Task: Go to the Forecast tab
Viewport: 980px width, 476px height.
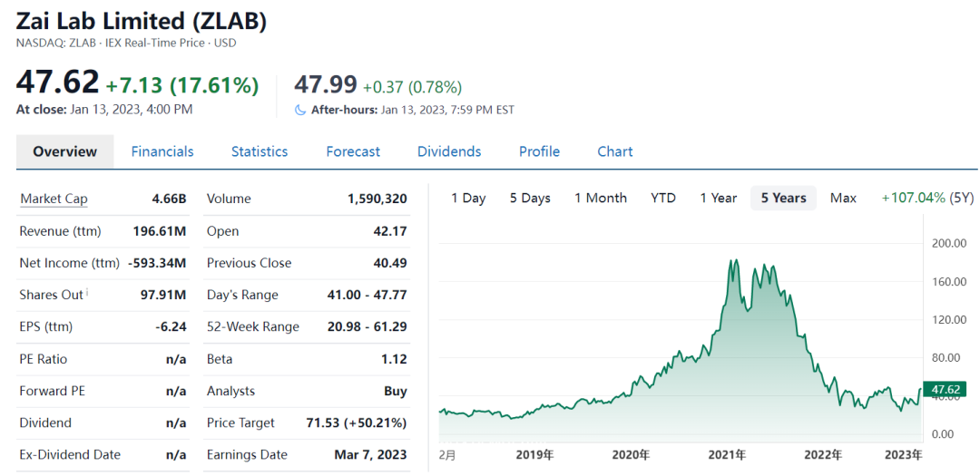Action: (353, 151)
